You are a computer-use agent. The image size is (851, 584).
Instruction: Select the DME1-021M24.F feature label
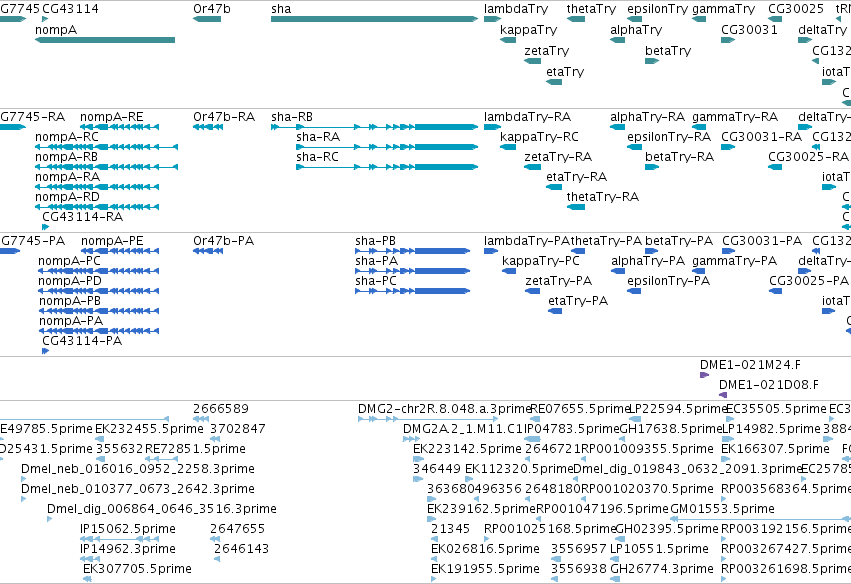click(x=750, y=365)
